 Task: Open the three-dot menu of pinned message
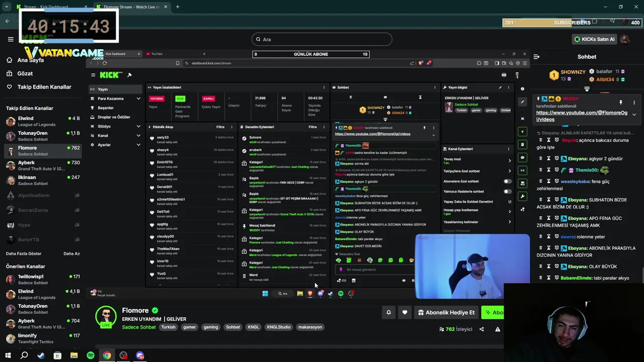(x=634, y=102)
